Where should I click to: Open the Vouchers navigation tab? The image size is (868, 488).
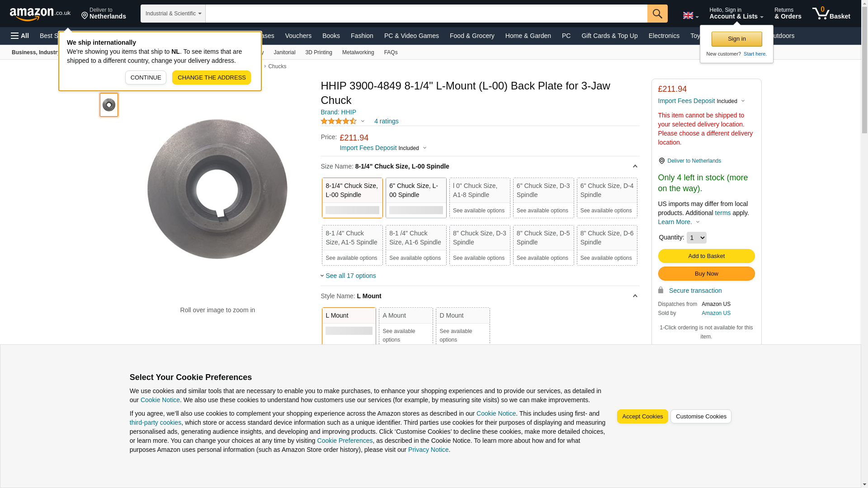pos(298,36)
